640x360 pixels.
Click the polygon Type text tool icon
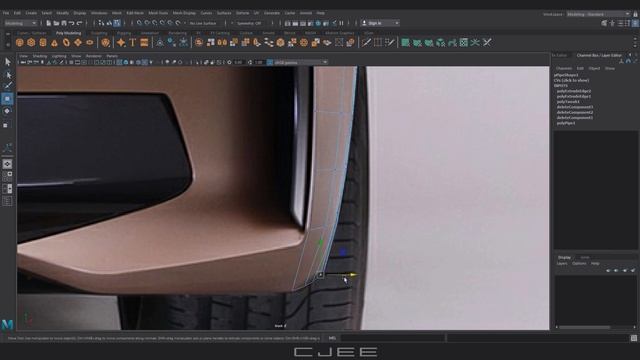click(x=133, y=42)
